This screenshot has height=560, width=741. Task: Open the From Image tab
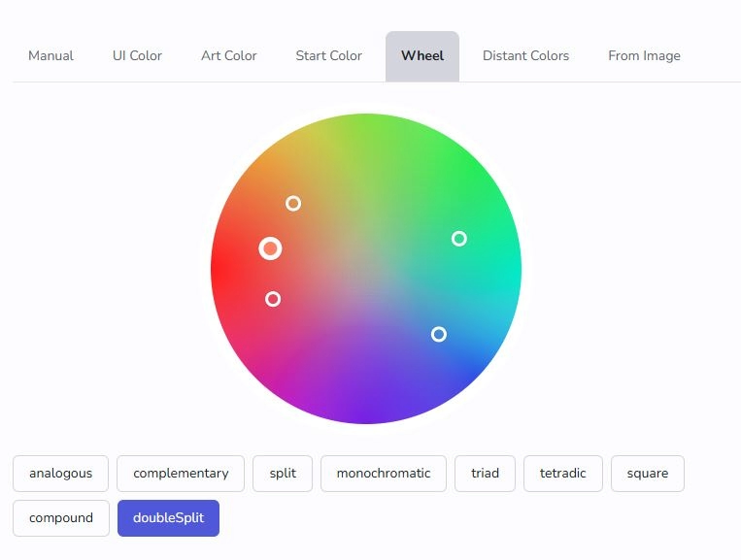pos(644,55)
